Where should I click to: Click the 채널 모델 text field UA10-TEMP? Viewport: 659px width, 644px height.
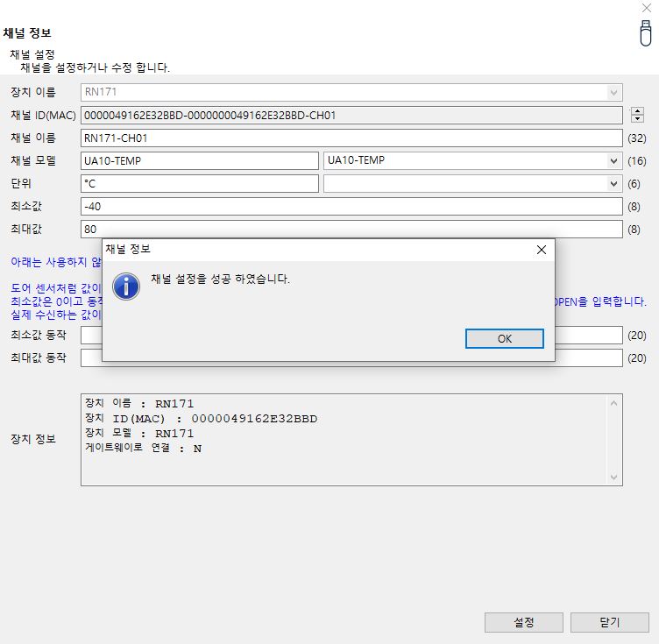(x=200, y=161)
